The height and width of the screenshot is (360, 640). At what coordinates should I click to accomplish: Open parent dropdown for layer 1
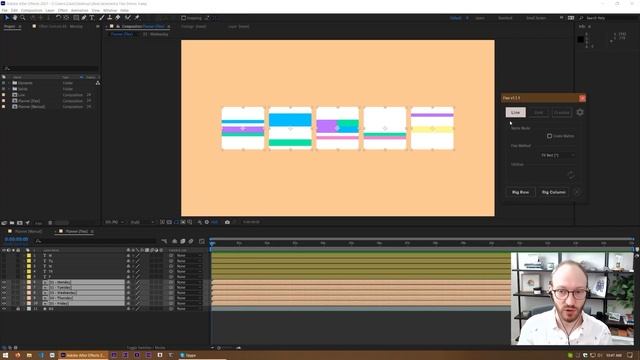189,256
